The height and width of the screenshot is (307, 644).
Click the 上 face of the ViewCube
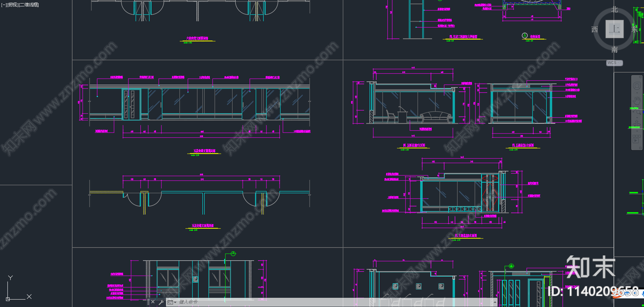tap(615, 29)
